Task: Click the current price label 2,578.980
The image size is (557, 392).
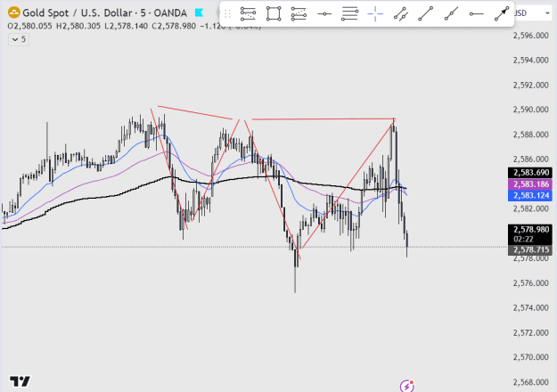Action: tap(530, 229)
